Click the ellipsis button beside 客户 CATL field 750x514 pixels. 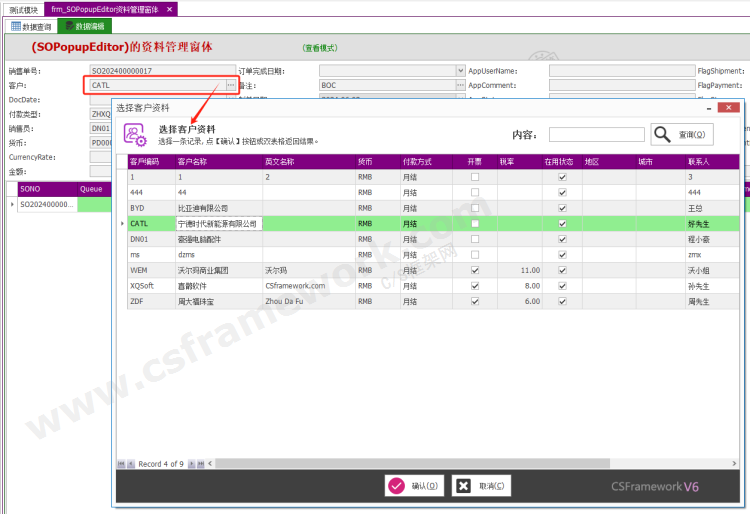231,86
